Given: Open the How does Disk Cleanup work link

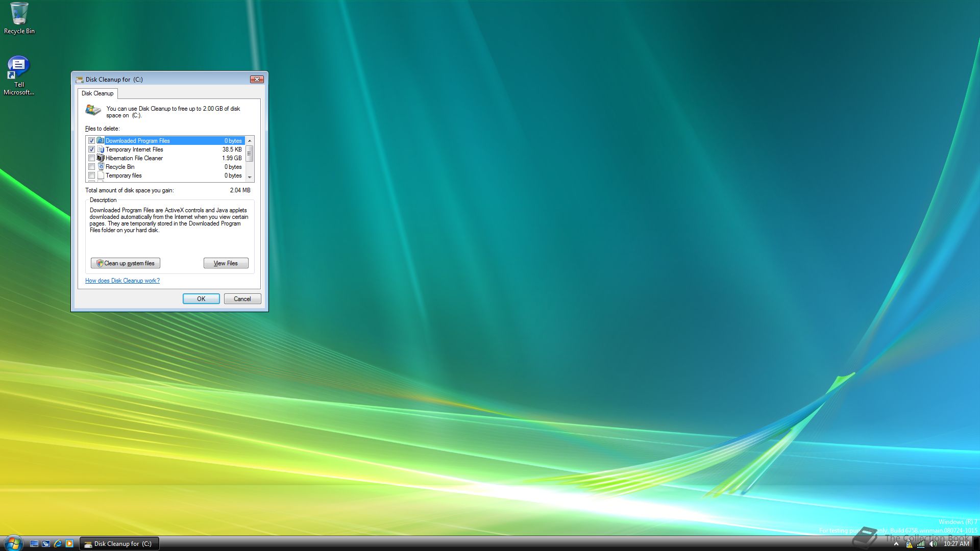Looking at the screenshot, I should point(122,281).
